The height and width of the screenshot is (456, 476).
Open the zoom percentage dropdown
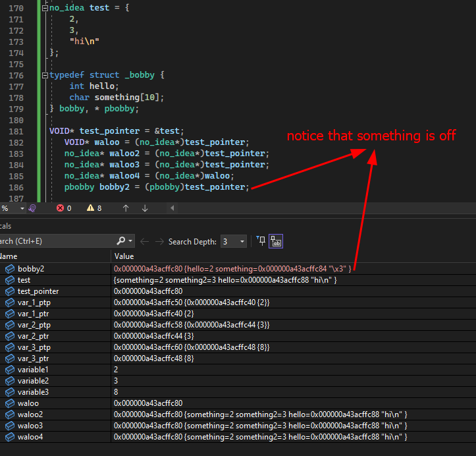click(22, 208)
